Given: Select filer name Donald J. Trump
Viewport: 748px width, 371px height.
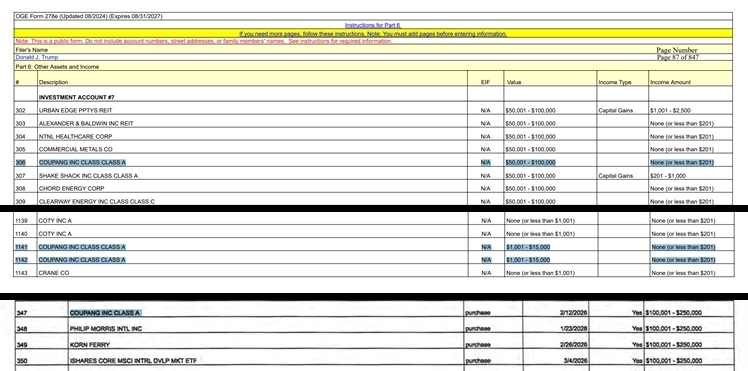Looking at the screenshot, I should click(37, 57).
